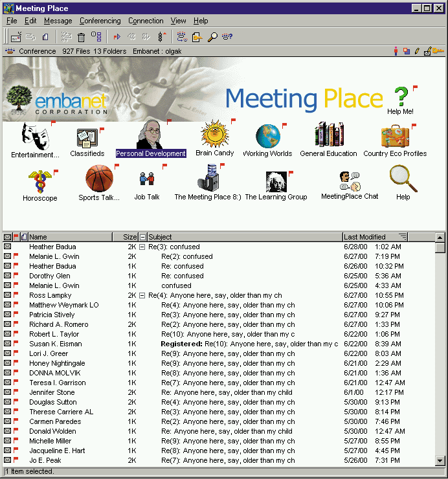
Task: Collapse all threads via Subject header minus box
Action: pos(142,237)
